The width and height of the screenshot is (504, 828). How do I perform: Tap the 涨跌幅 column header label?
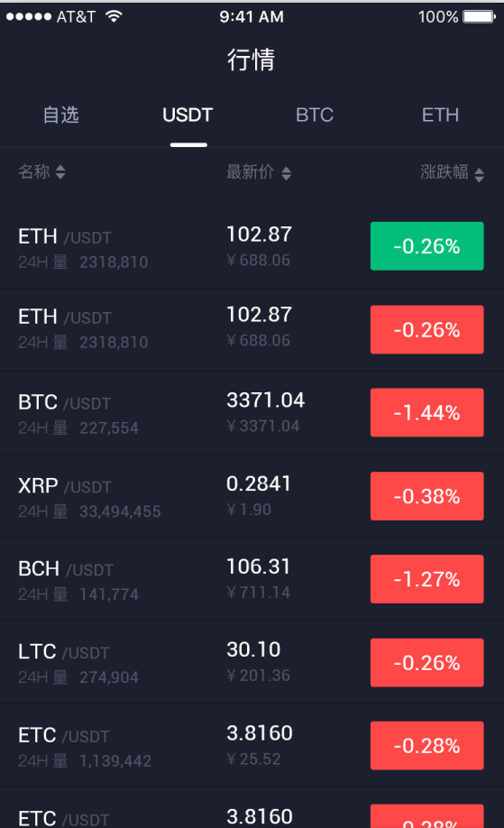444,171
